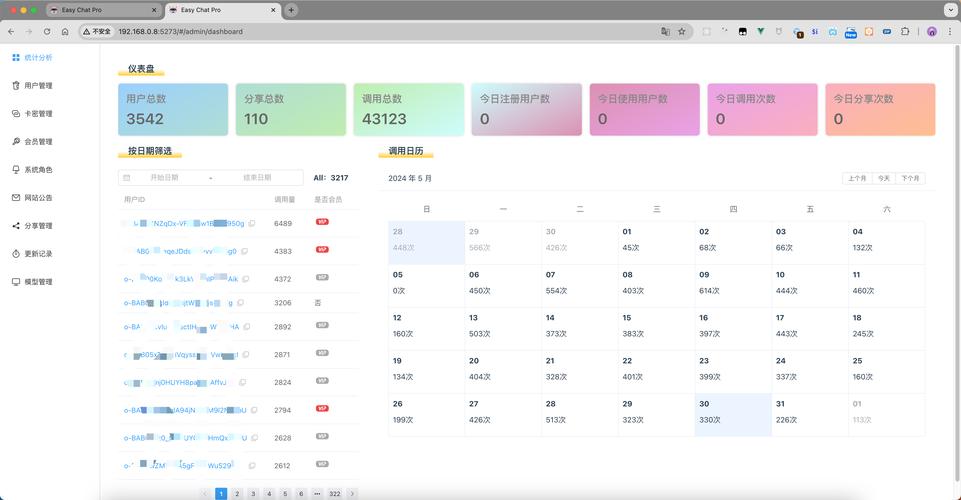Click the pagination next-page arrow
The height and width of the screenshot is (500, 961).
(352, 494)
